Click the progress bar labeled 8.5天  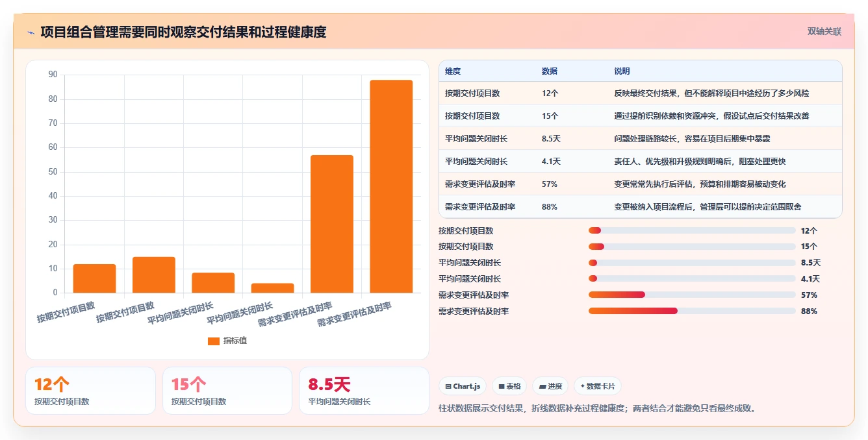tap(692, 263)
